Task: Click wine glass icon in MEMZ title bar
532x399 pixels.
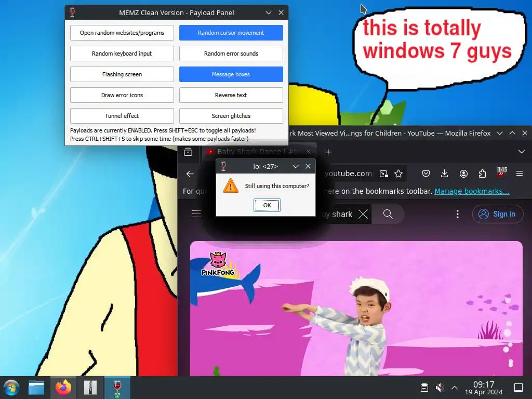Action: pyautogui.click(x=72, y=12)
